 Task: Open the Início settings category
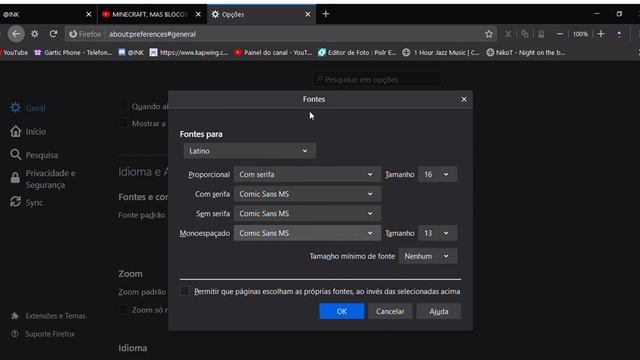(x=28, y=131)
